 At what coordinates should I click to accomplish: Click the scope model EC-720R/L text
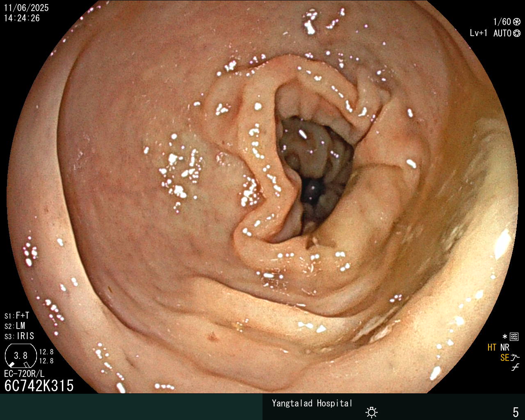(x=24, y=374)
